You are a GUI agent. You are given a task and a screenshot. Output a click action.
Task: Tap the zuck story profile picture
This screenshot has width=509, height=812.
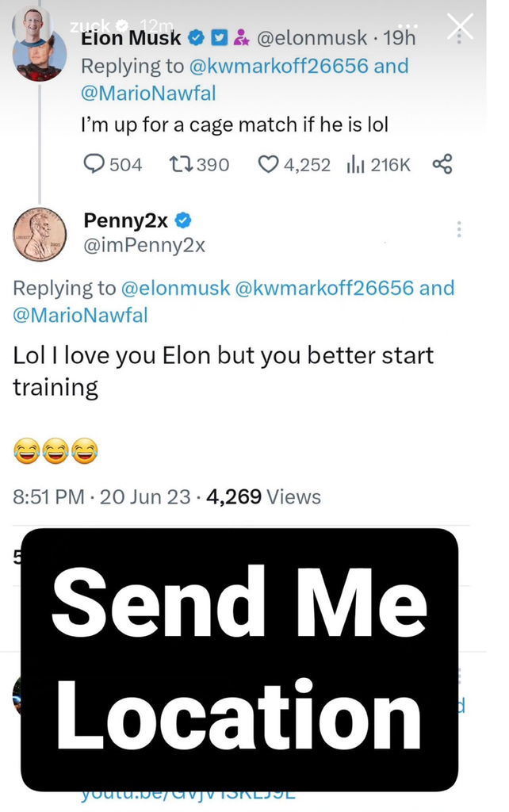[33, 26]
